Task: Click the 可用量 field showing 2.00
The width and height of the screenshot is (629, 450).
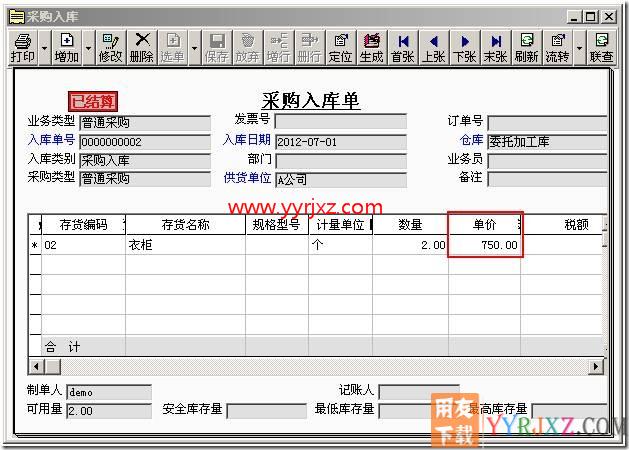Action: (x=109, y=411)
